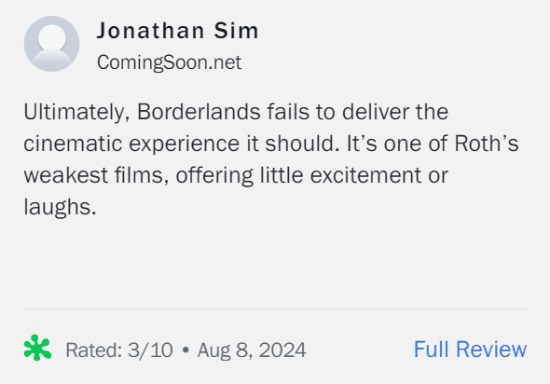Viewport: 550px width, 384px height.
Task: Click the surname Sim in the critic heading
Action: pyautogui.click(x=236, y=31)
